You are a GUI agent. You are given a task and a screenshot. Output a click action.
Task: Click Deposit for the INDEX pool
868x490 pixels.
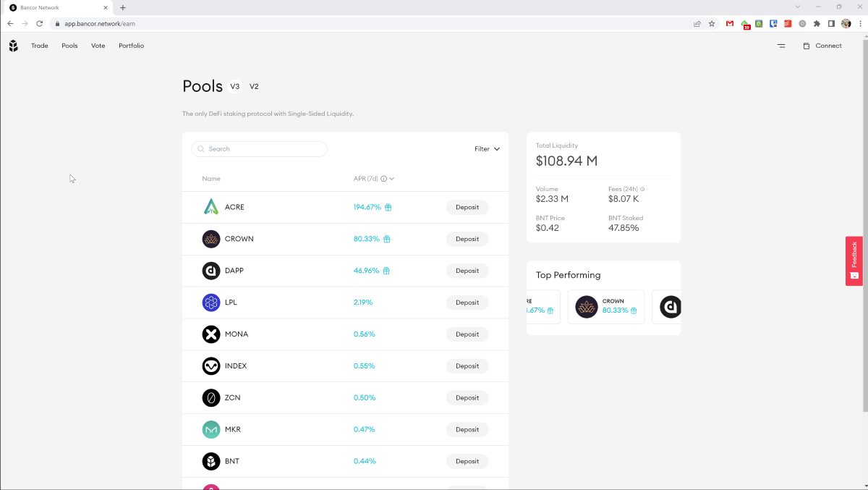point(467,366)
